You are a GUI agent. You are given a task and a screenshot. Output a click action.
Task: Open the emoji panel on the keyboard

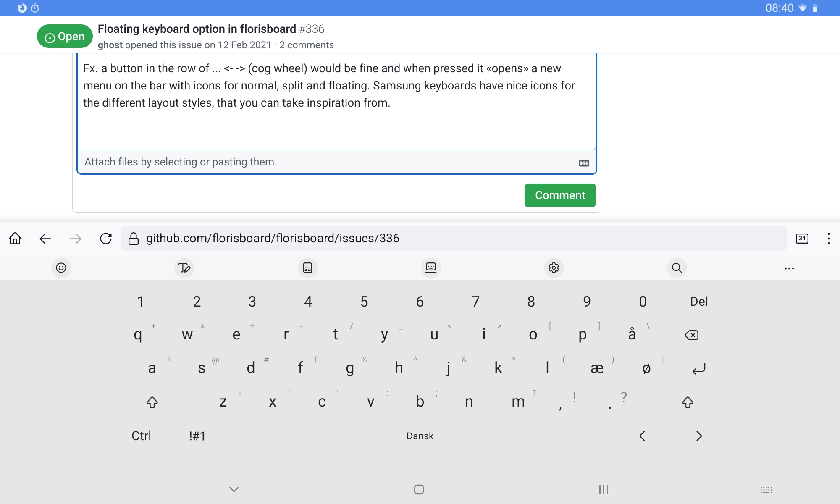click(x=61, y=268)
